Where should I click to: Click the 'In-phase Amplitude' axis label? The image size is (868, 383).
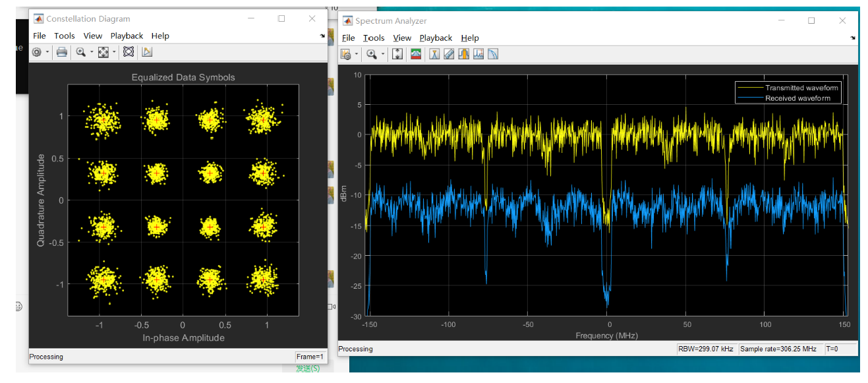[183, 338]
